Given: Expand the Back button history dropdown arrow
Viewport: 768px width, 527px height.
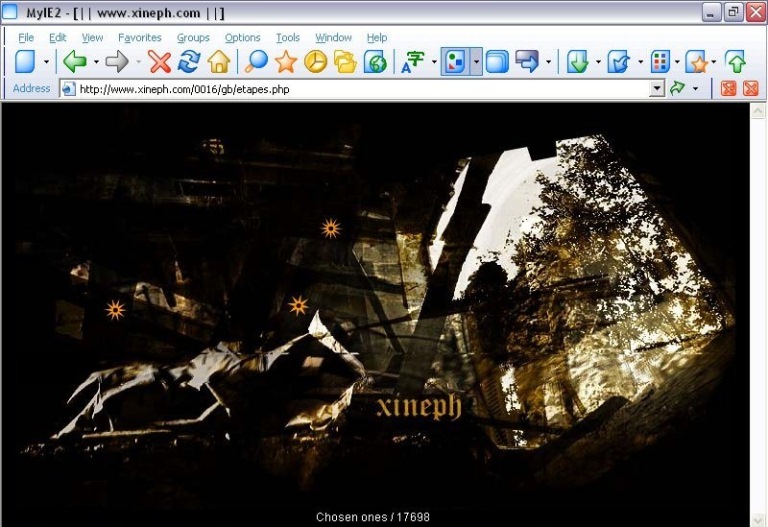Looking at the screenshot, I should [96, 62].
